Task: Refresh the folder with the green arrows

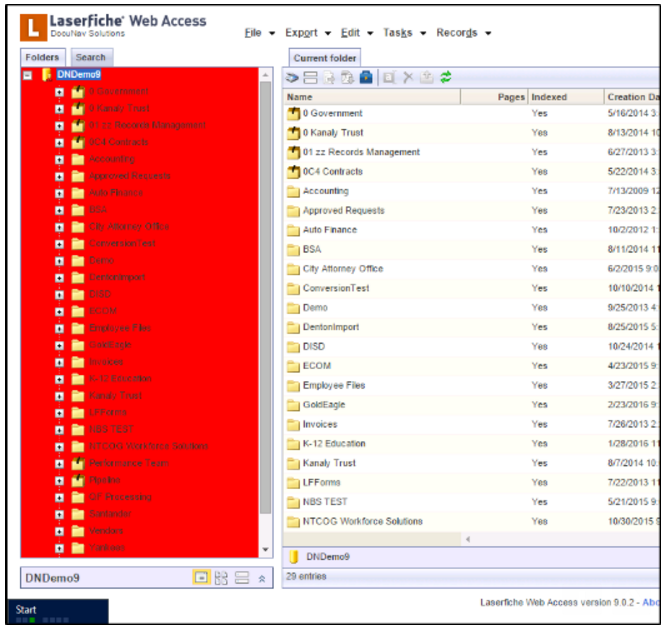Action: [446, 77]
